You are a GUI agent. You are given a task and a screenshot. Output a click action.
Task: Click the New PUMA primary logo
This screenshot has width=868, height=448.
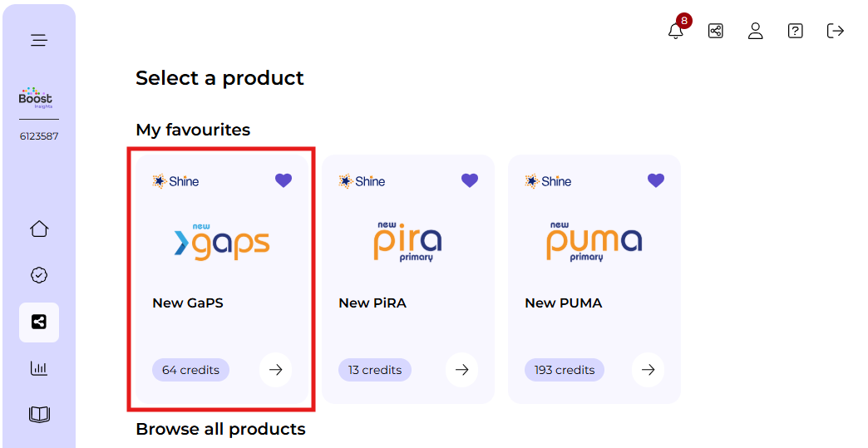coord(594,241)
